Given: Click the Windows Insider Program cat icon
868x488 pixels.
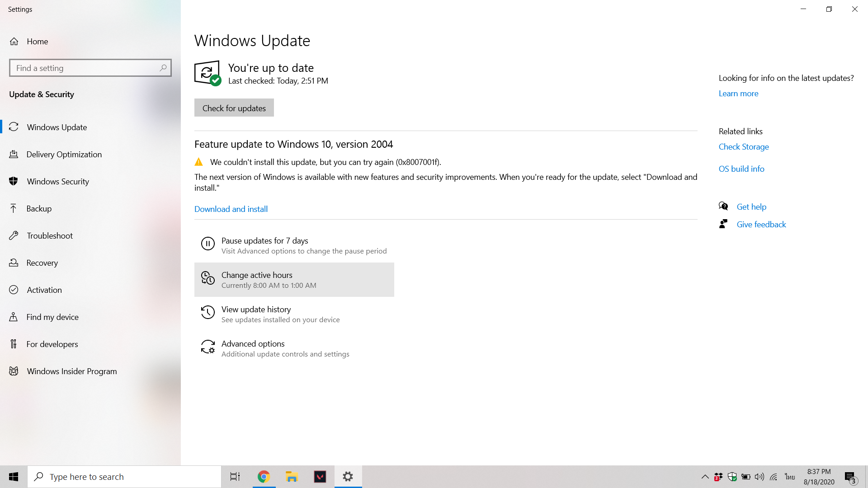Looking at the screenshot, I should [x=14, y=371].
